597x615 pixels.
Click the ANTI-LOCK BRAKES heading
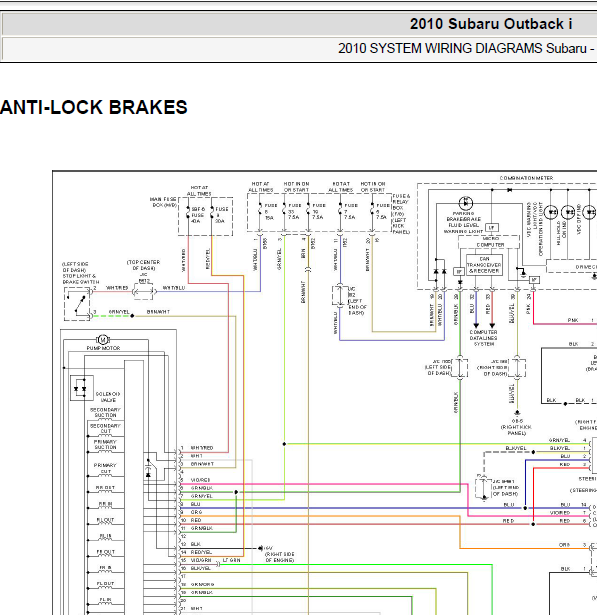[x=93, y=107]
